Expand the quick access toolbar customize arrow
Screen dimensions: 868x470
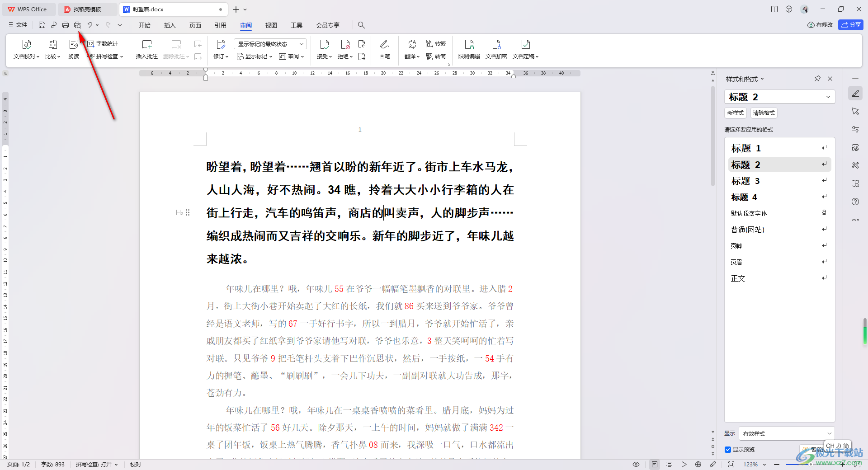pyautogui.click(x=120, y=25)
